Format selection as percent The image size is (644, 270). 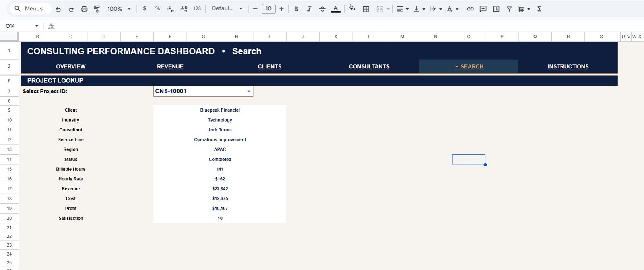pyautogui.click(x=157, y=9)
